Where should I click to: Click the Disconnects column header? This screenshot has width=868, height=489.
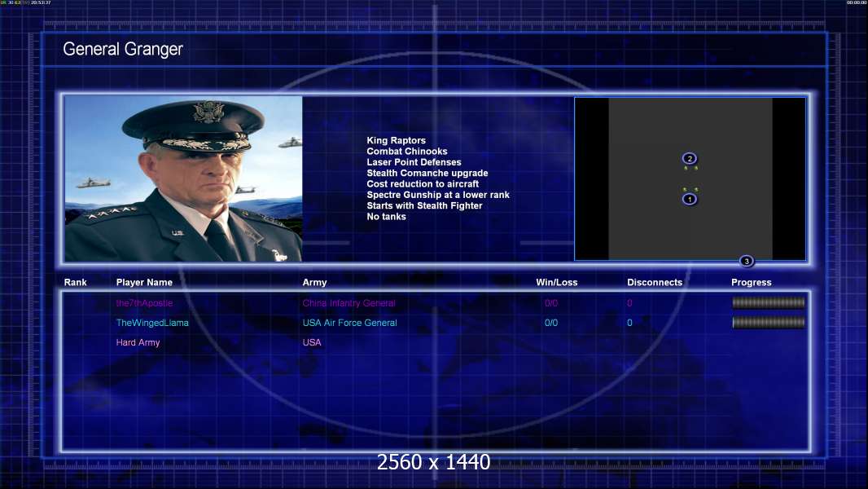[655, 283]
